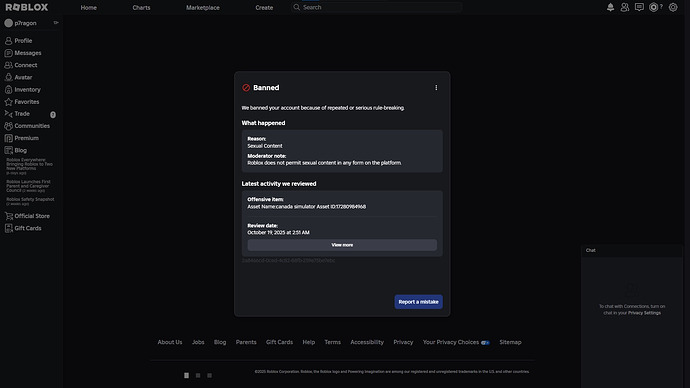The width and height of the screenshot is (690, 388).
Task: Click the Sexual Content reason text
Action: tap(265, 146)
